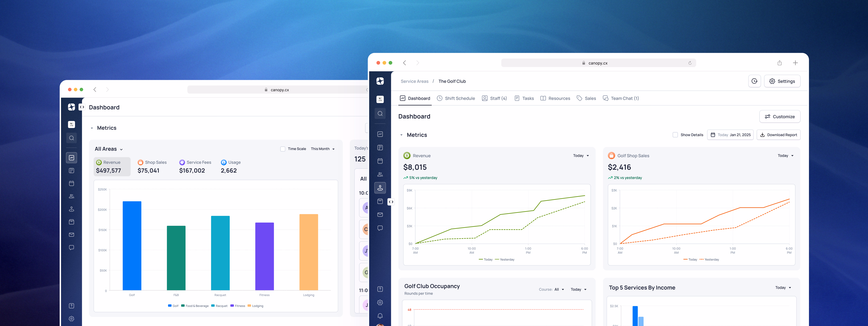Open the mail envelope icon in front sidebar
The height and width of the screenshot is (326, 868).
pos(380,215)
